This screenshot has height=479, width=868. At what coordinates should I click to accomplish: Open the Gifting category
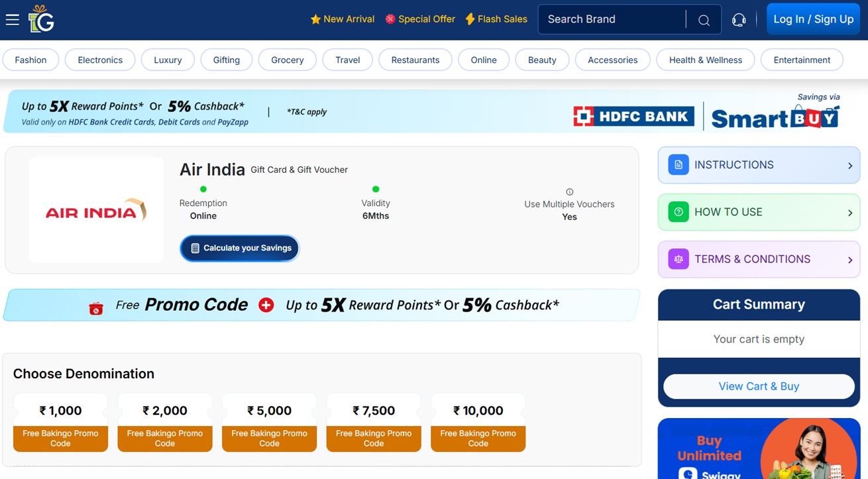coord(227,60)
